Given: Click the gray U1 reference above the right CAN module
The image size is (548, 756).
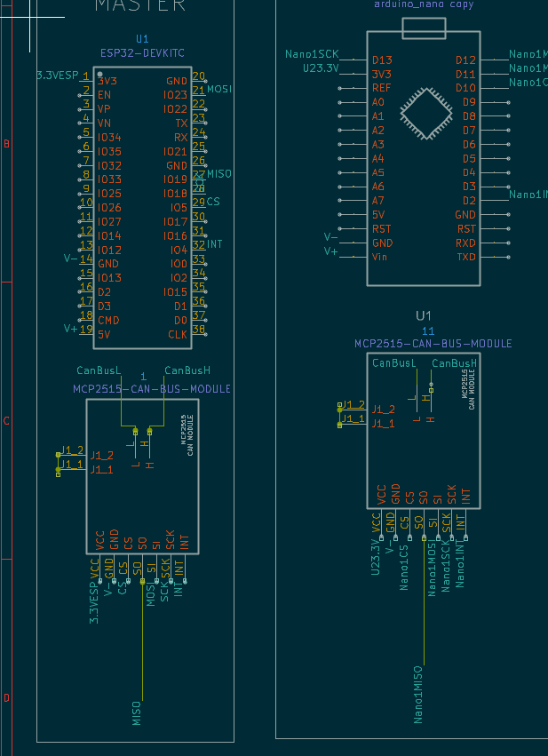Looking at the screenshot, I should (x=423, y=315).
